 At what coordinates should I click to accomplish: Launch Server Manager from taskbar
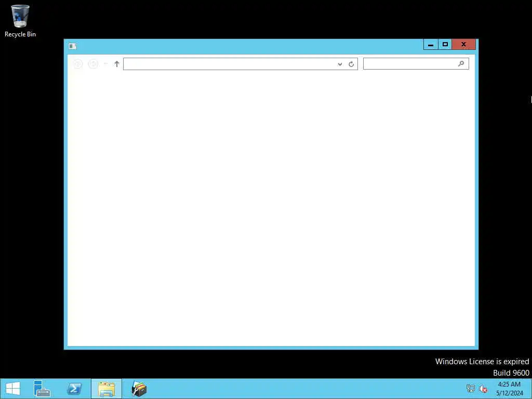coord(42,389)
